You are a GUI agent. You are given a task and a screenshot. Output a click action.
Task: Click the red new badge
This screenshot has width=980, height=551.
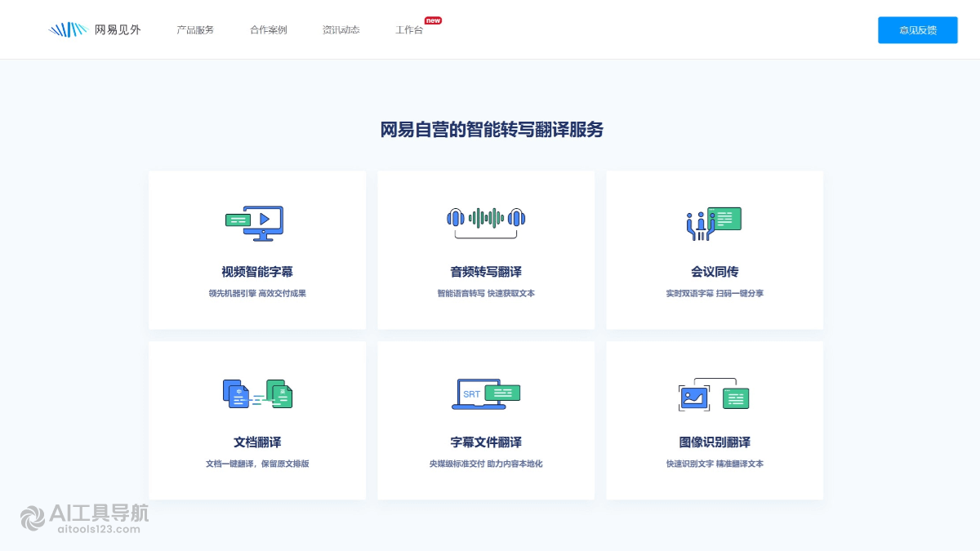tap(433, 20)
